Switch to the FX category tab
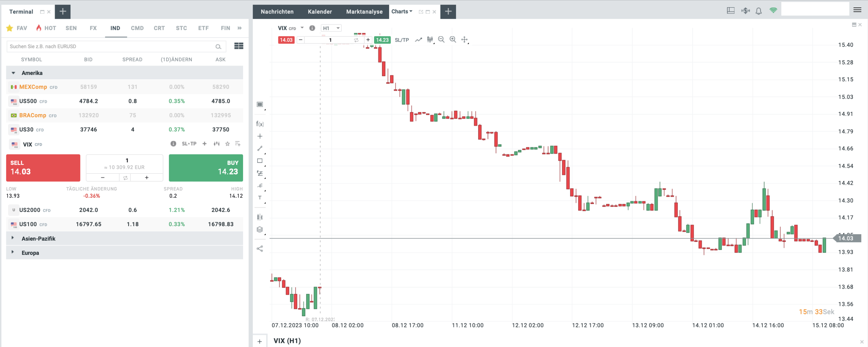Viewport: 868px width, 347px height. (x=93, y=28)
